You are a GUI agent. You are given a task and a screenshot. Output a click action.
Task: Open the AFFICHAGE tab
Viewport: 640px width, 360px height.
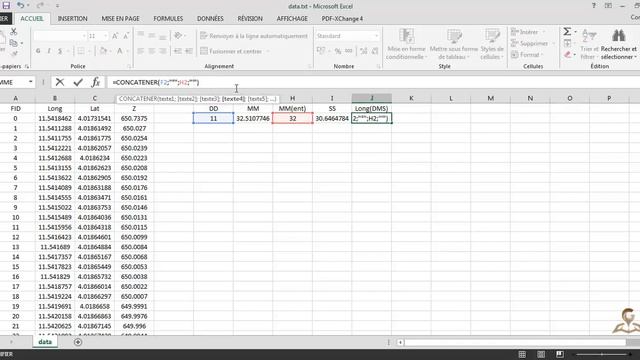click(292, 18)
